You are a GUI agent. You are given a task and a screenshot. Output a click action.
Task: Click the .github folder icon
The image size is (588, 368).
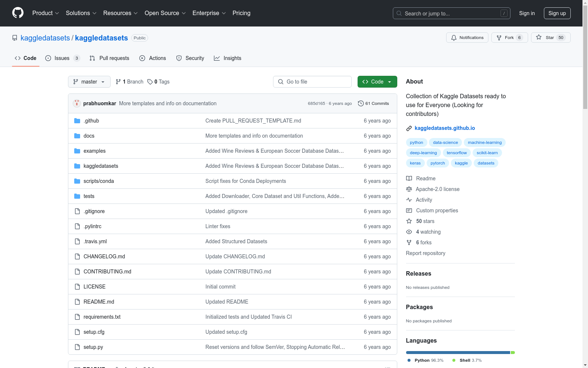tap(77, 121)
